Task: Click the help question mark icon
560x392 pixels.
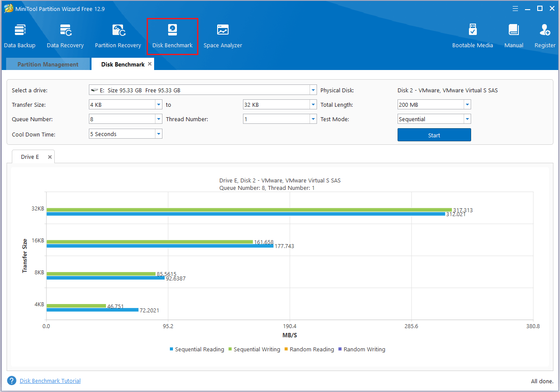Action: pyautogui.click(x=11, y=380)
